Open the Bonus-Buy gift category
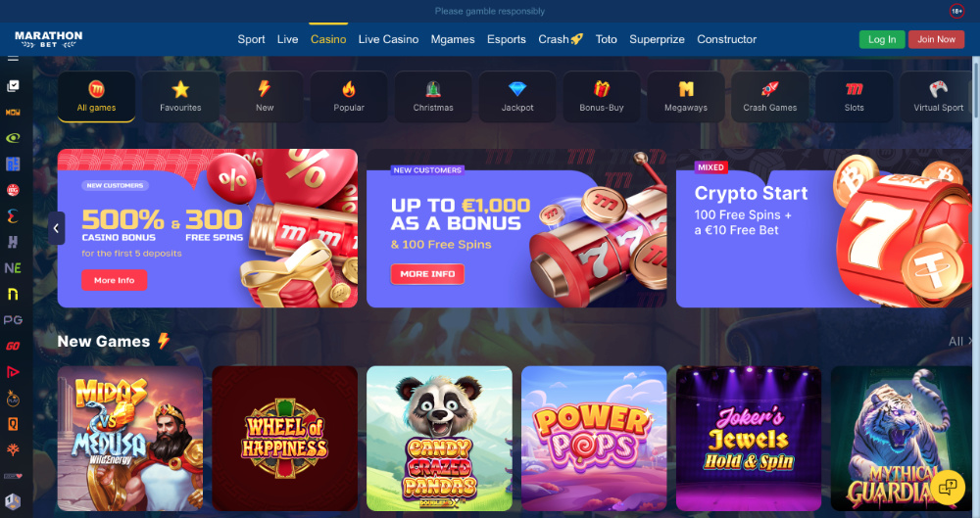 pyautogui.click(x=602, y=97)
